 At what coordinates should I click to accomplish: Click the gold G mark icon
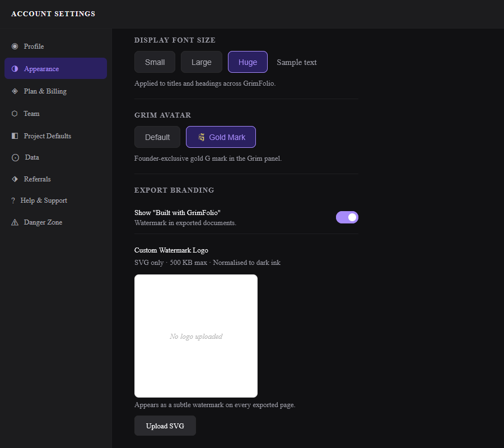(202, 137)
